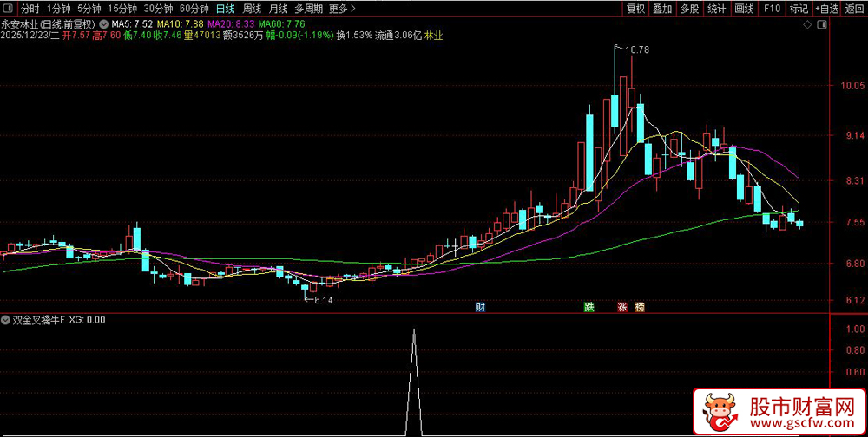Select the 30分钟 period tab
This screenshot has height=437, width=868.
[158, 9]
